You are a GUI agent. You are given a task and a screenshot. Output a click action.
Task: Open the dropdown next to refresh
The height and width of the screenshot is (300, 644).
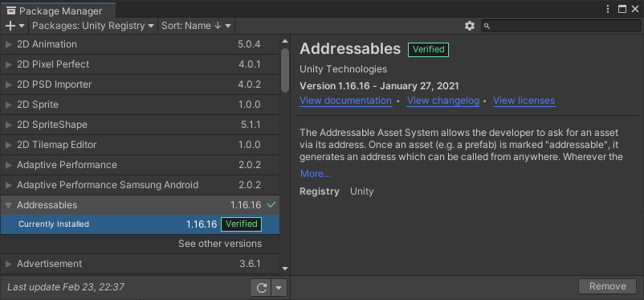coord(279,288)
